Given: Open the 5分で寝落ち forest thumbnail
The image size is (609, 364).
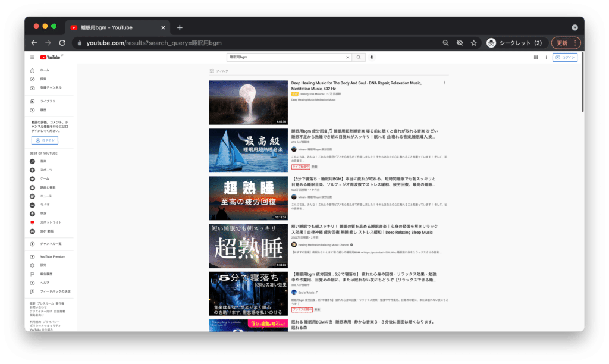Looking at the screenshot, I should [x=248, y=294].
